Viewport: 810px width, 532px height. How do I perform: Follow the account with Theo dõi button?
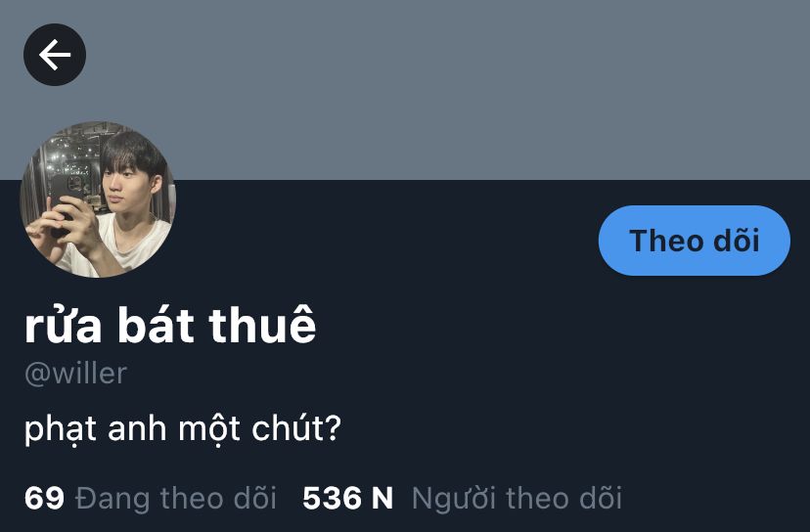695,241
